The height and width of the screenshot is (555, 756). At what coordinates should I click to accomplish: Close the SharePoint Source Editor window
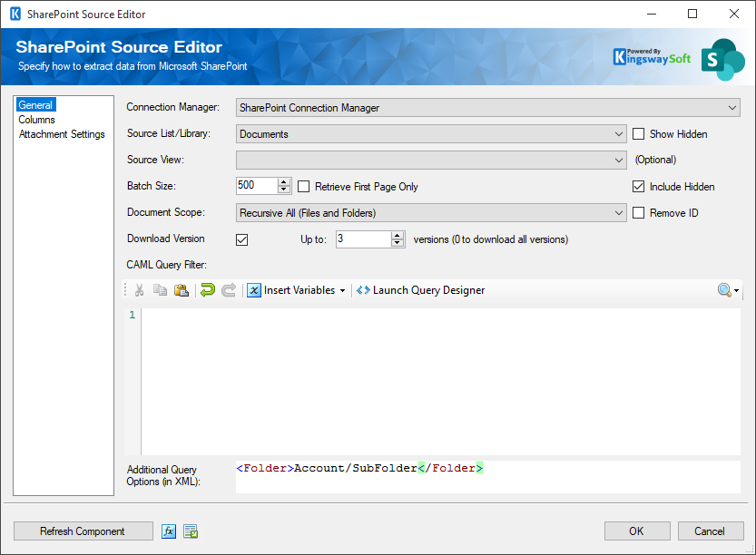point(734,14)
